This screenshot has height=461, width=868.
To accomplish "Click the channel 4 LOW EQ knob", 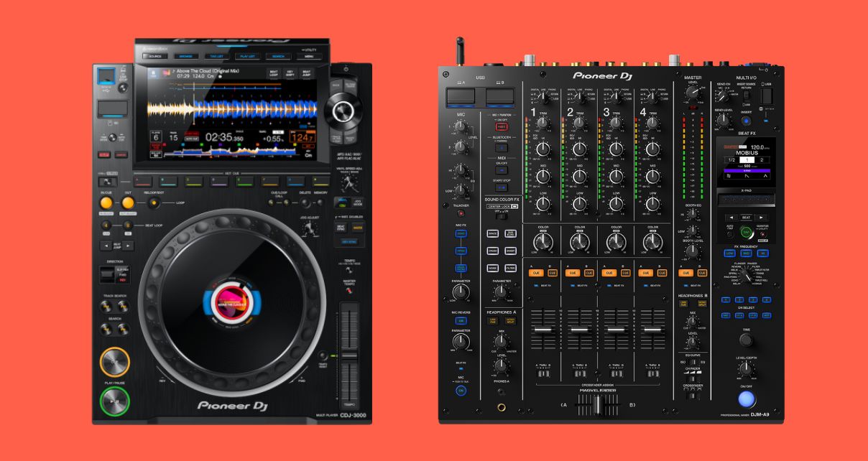I will (x=652, y=204).
